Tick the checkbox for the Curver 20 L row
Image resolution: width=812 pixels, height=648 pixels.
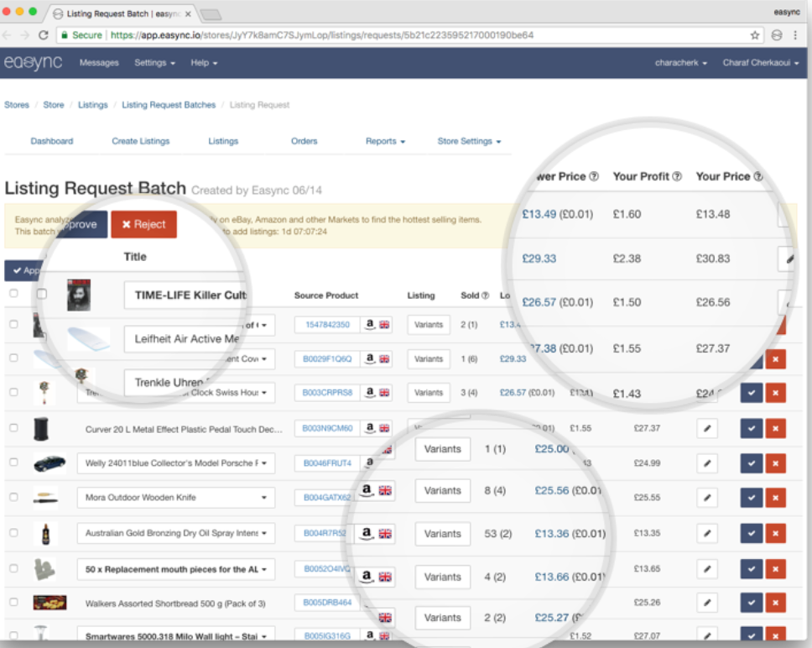[13, 428]
